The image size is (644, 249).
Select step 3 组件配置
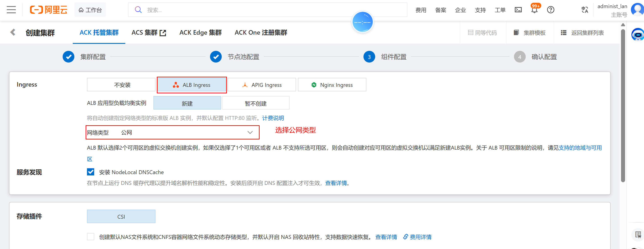pos(385,57)
